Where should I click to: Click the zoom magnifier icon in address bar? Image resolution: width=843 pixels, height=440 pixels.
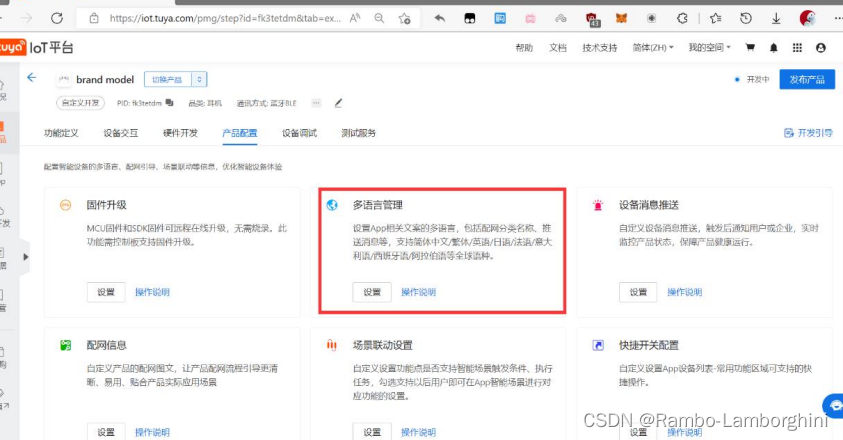(x=380, y=18)
